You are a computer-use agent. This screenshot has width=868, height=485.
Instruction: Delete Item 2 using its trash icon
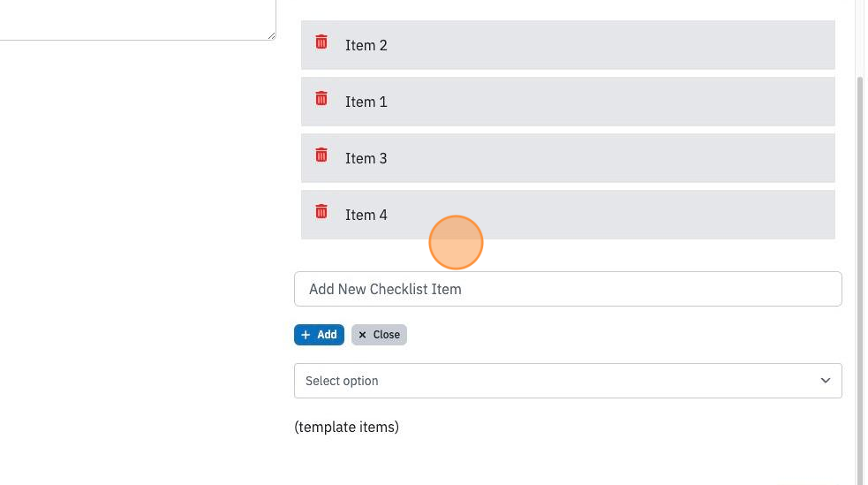click(x=321, y=42)
